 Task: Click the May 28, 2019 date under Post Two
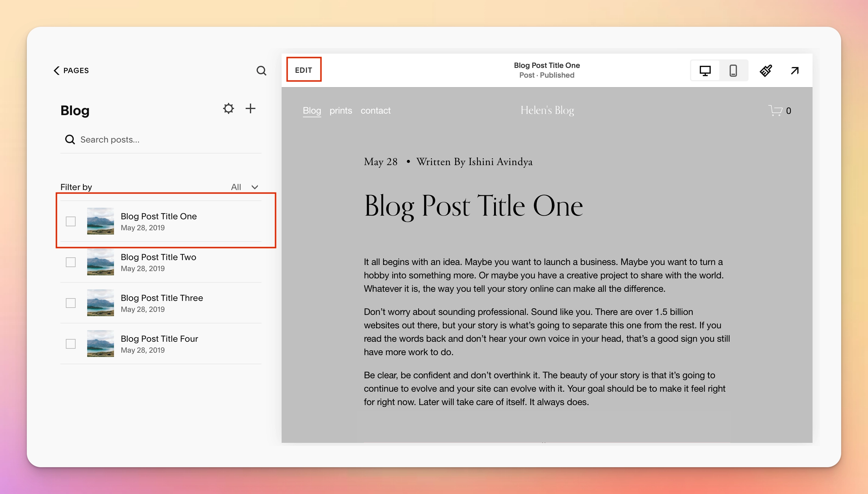click(143, 268)
